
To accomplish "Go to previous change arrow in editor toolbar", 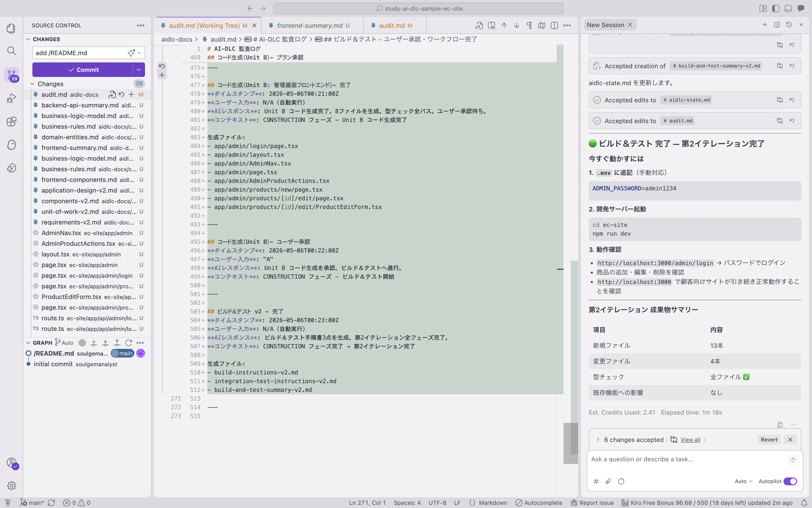I will [504, 26].
